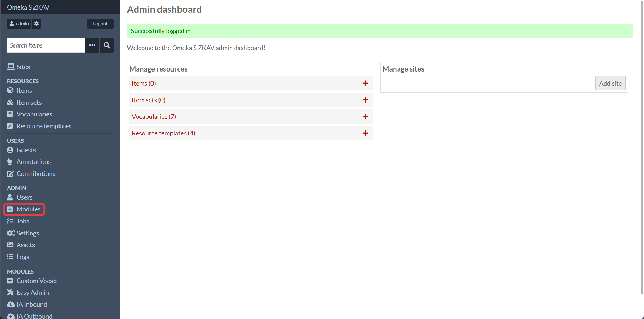The height and width of the screenshot is (319, 644).
Task: Click the user settings gear icon
Action: [37, 24]
